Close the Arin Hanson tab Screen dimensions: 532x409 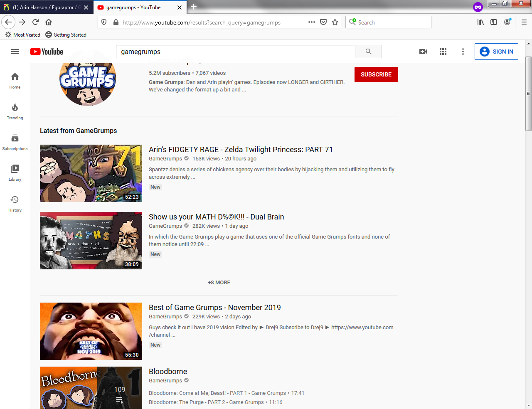coord(86,7)
